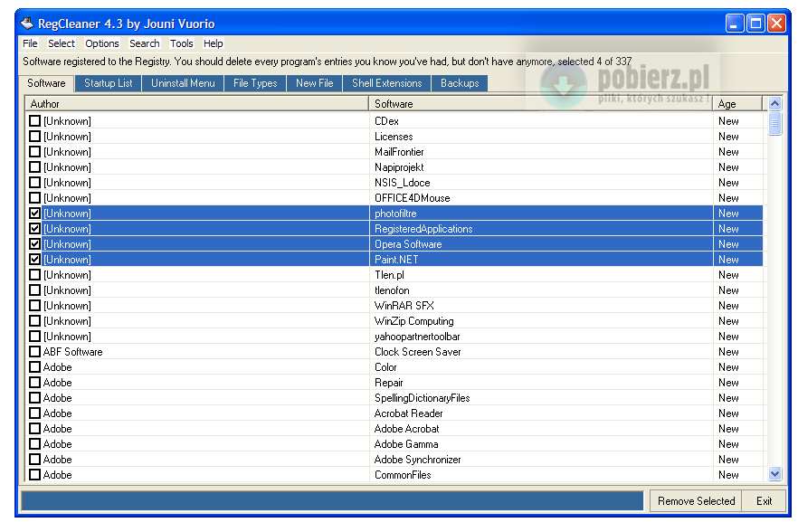
Task: Check the box for the NSIS_Ldoce entry
Action: pos(34,182)
